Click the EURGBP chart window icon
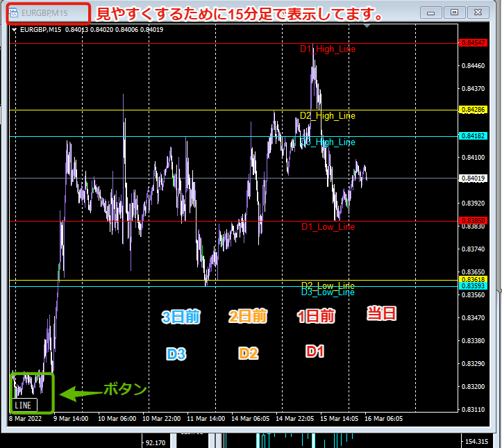The height and width of the screenshot is (448, 502). tap(13, 13)
